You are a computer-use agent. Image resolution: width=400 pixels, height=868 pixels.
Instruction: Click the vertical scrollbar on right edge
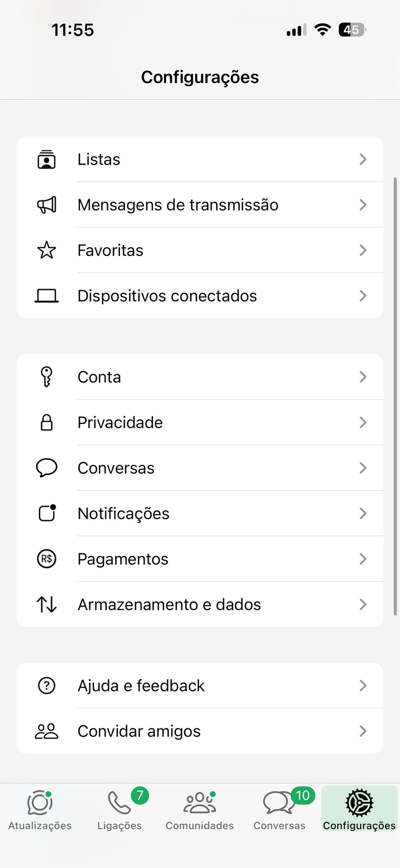395,396
